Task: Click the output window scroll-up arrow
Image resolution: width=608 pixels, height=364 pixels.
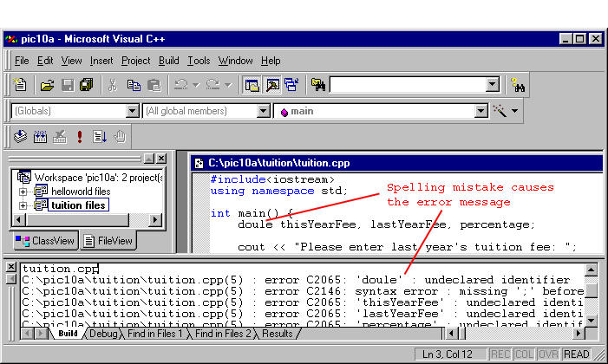Action: [591, 270]
